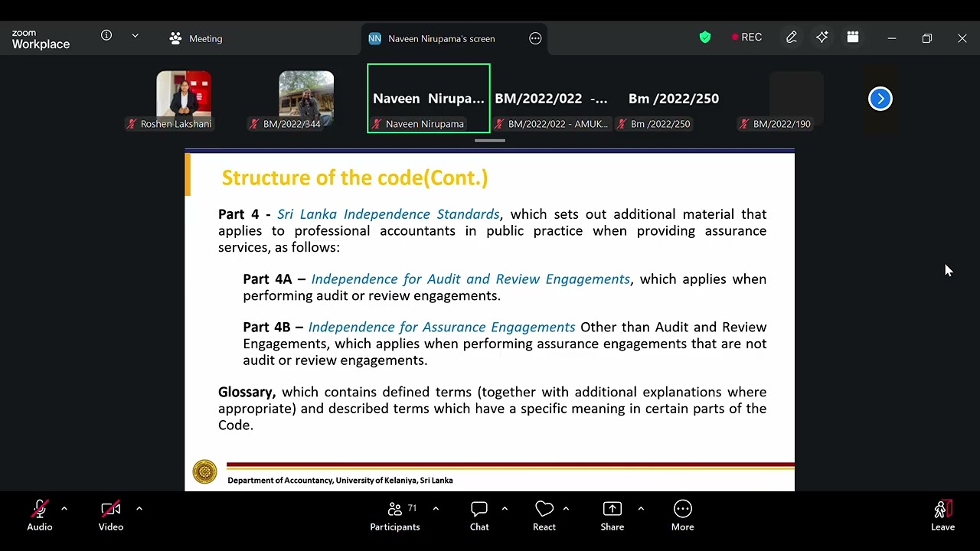Switch to the Meeting tab
This screenshot has height=551, width=980.
(196, 38)
